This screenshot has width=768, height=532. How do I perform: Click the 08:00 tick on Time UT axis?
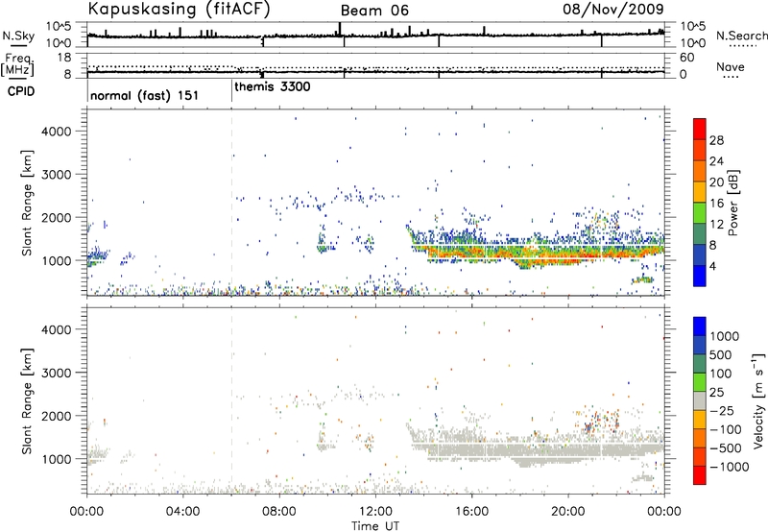coord(279,512)
